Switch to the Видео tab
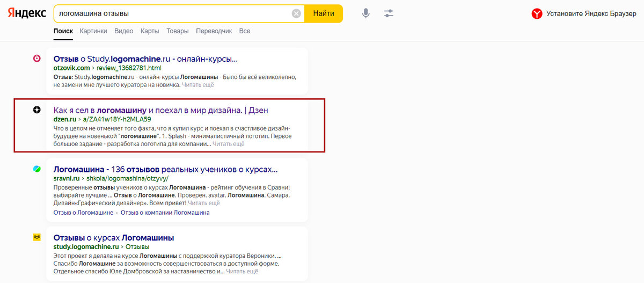 pyautogui.click(x=123, y=31)
